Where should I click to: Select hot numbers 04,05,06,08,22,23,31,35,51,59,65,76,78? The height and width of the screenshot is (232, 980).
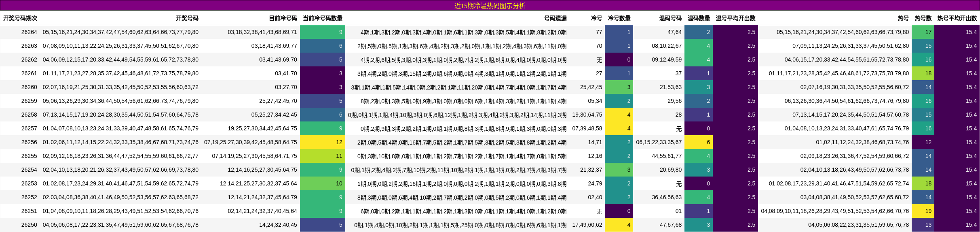858,225
